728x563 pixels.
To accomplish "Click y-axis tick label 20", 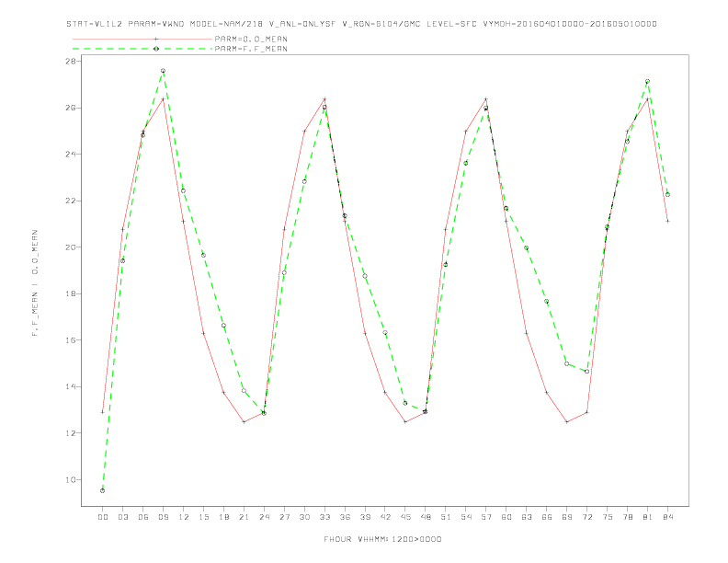I will (x=73, y=247).
